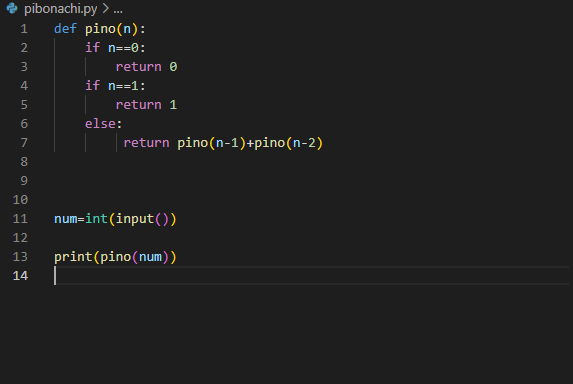
Task: Click the 'else:' keyword on line 6
Action: 103,124
